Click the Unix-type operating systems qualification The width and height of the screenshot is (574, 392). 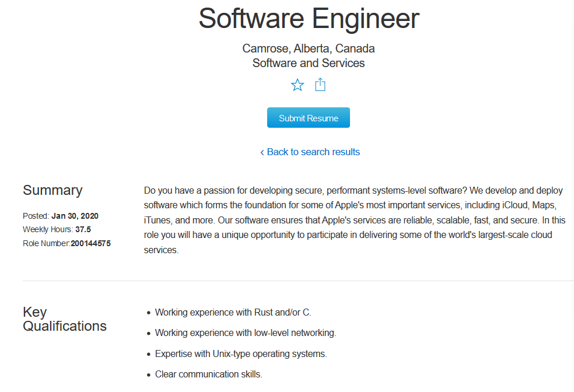241,353
